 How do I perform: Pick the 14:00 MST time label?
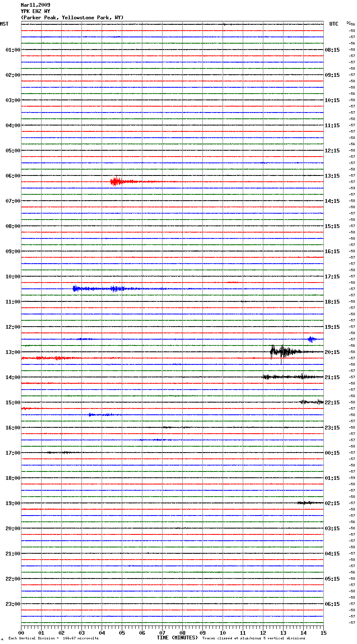(x=13, y=377)
